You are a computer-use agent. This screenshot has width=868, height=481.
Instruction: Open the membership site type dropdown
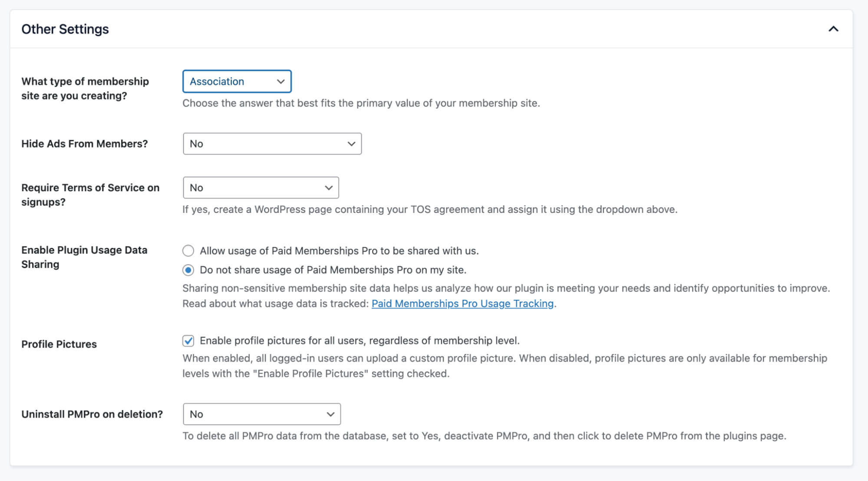(237, 81)
